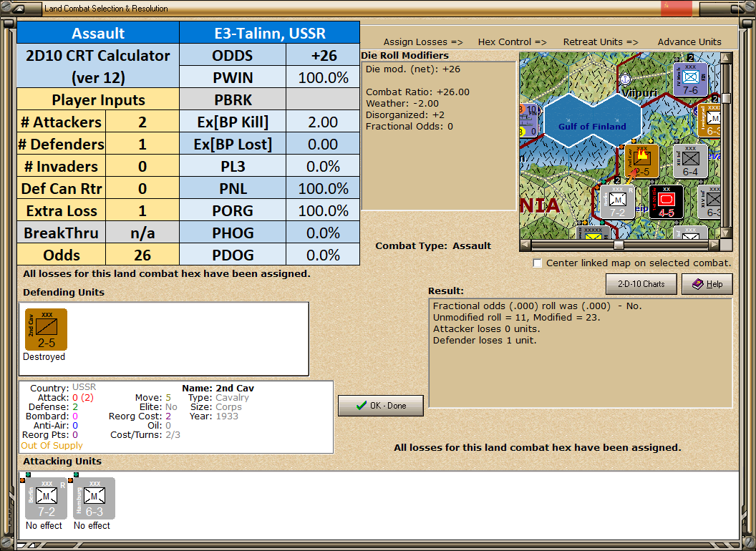The width and height of the screenshot is (756, 551).
Task: Click map scroll right arrow
Action: [714, 245]
